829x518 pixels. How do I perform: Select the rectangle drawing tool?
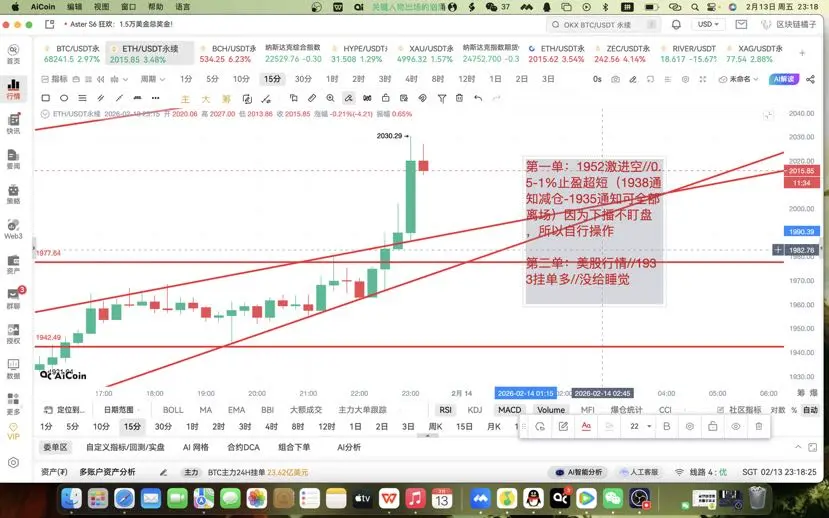[x=45, y=98]
